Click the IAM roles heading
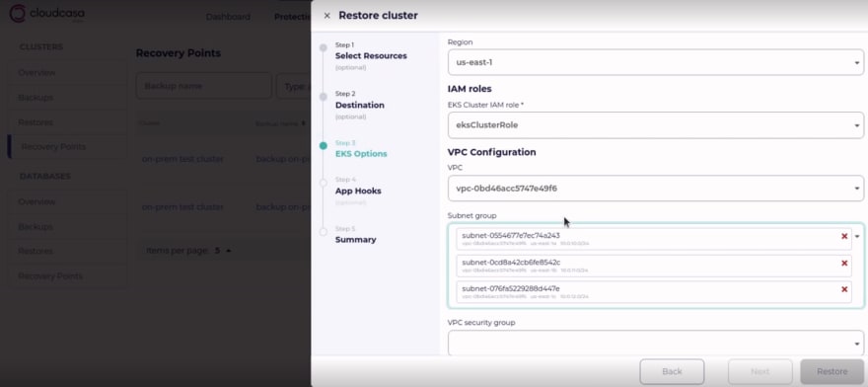868x387 pixels. [470, 89]
